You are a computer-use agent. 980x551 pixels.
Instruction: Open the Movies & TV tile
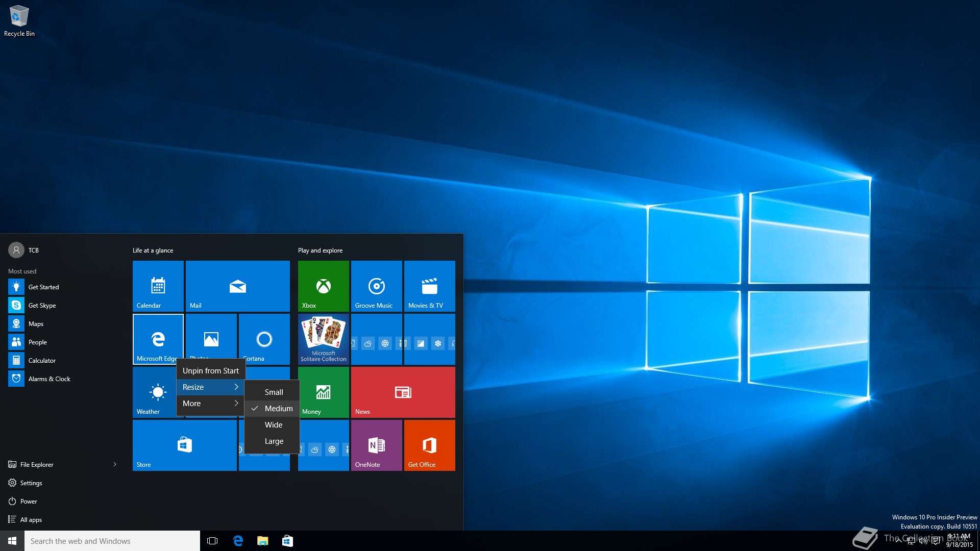pyautogui.click(x=430, y=286)
